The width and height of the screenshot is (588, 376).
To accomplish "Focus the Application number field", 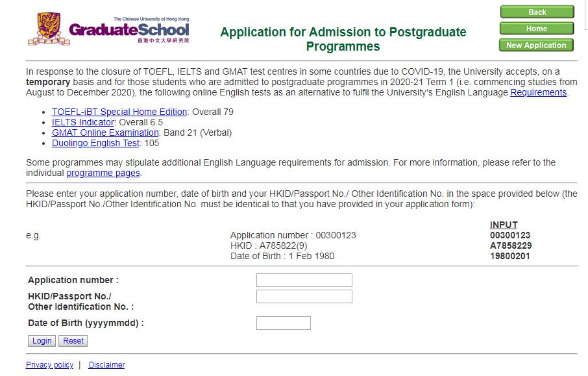I will click(x=304, y=281).
